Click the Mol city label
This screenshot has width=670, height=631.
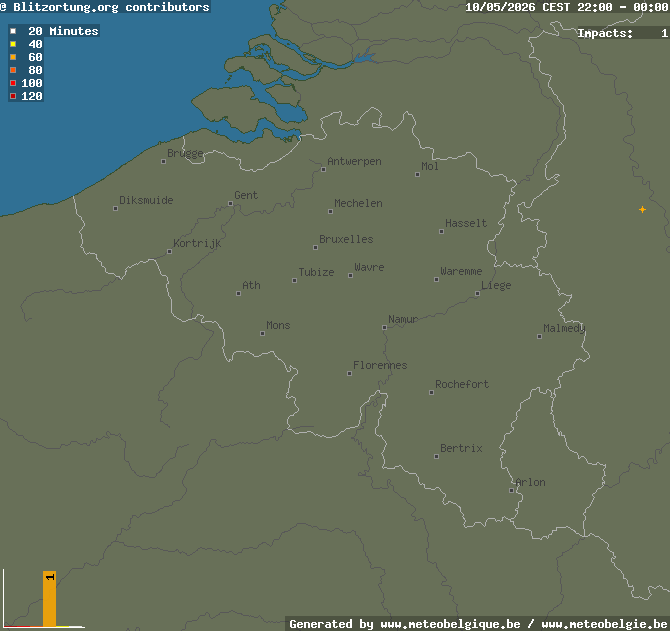point(429,166)
